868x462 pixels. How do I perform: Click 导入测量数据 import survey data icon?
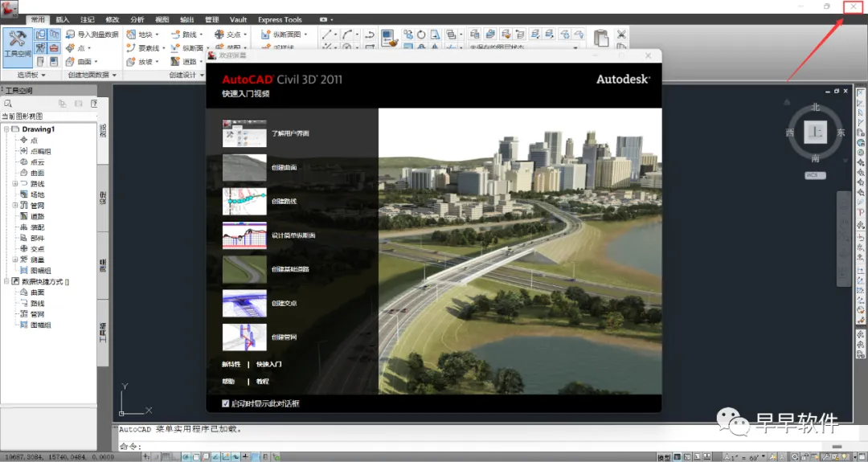point(71,35)
